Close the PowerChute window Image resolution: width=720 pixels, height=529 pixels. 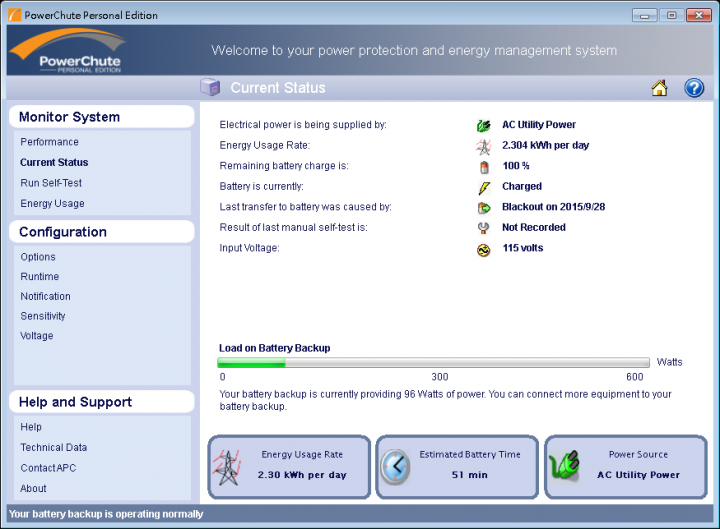(x=699, y=16)
